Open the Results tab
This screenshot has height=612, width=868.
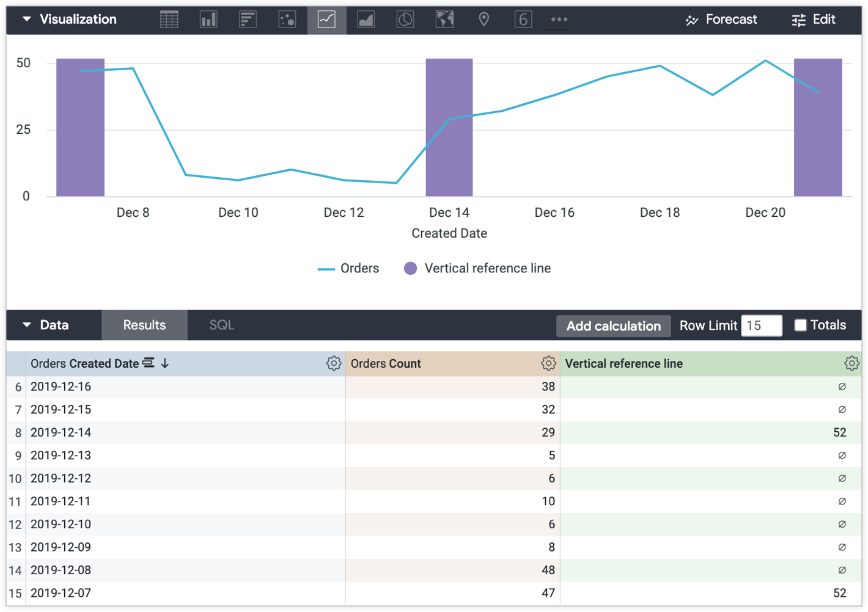point(144,325)
